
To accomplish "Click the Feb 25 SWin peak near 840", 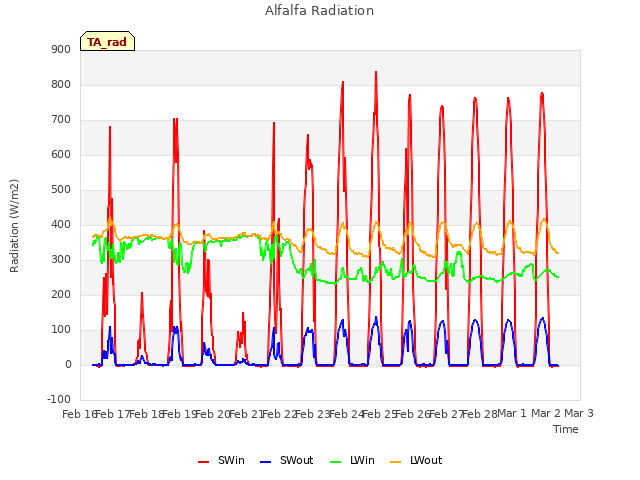I will click(x=376, y=72).
